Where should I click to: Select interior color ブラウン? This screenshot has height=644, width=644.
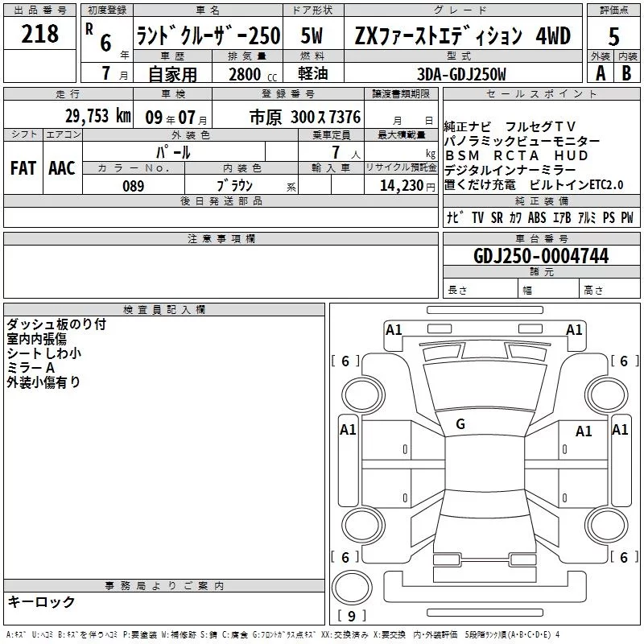[234, 186]
